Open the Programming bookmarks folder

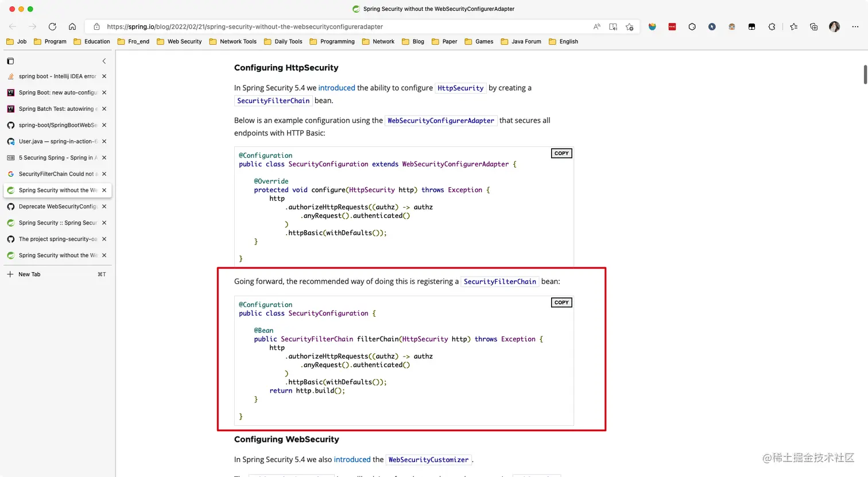pyautogui.click(x=332, y=41)
